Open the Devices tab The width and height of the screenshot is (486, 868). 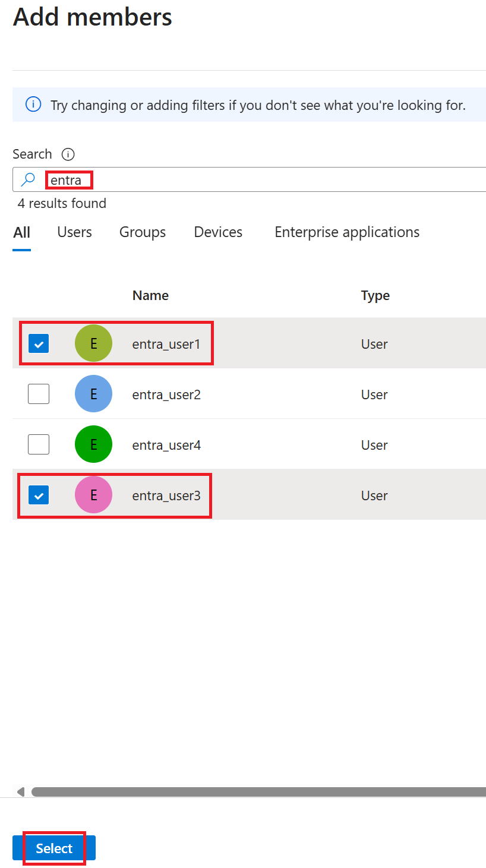(218, 232)
